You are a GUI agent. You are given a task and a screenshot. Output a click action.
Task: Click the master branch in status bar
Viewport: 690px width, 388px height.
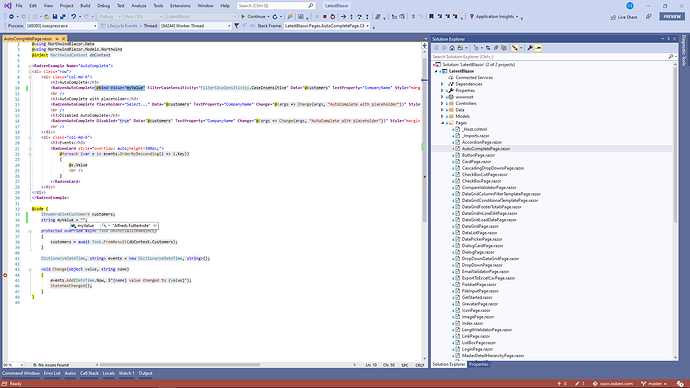pyautogui.click(x=654, y=384)
